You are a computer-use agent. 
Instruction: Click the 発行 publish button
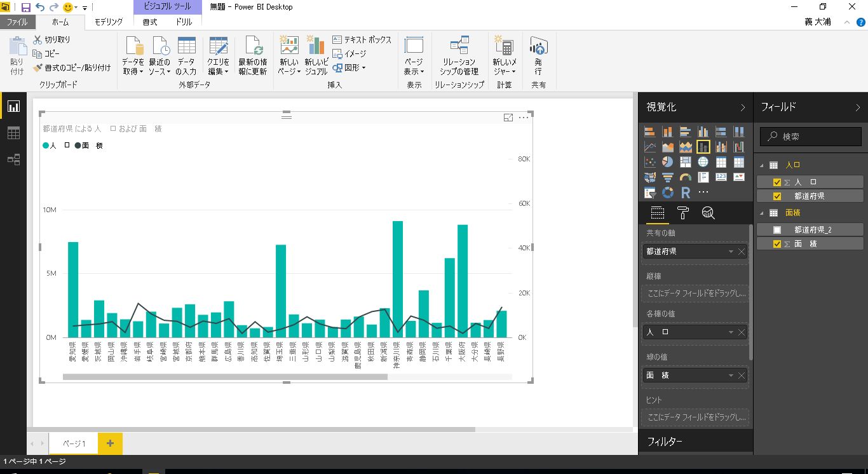tap(538, 56)
